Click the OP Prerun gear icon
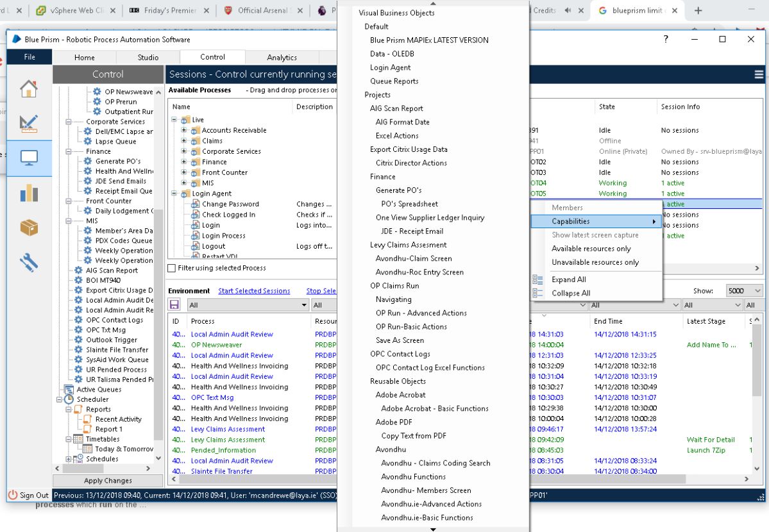The image size is (769, 532). (x=97, y=101)
